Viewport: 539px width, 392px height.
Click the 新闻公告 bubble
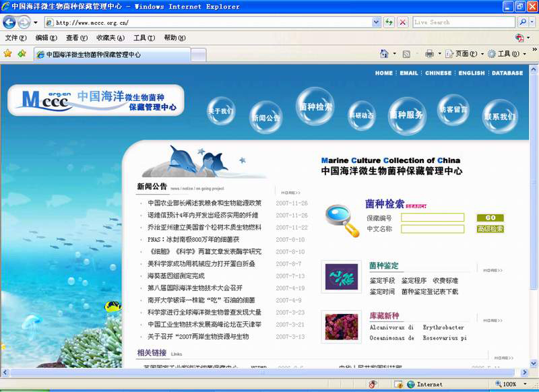point(265,118)
